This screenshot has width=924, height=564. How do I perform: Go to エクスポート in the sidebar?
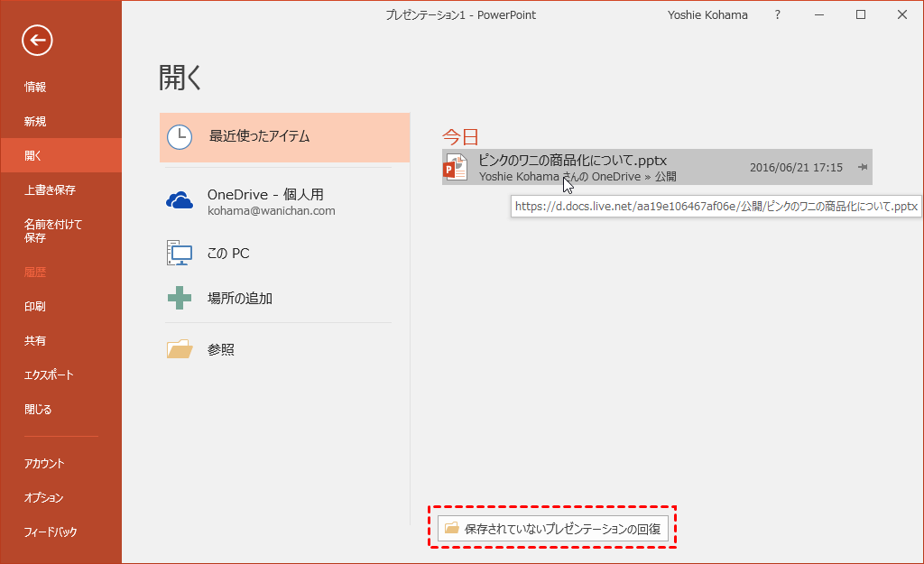[49, 375]
